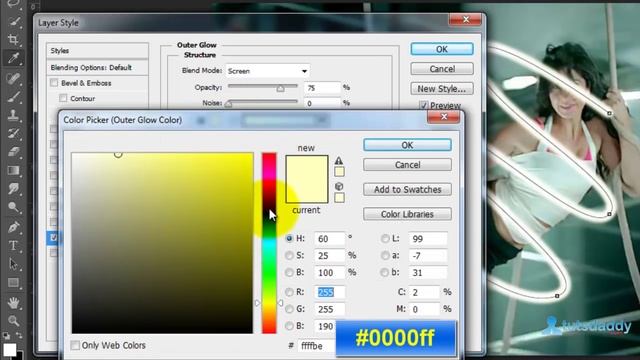Click the H value field showing 60
The width and height of the screenshot is (640, 360).
coord(330,239)
